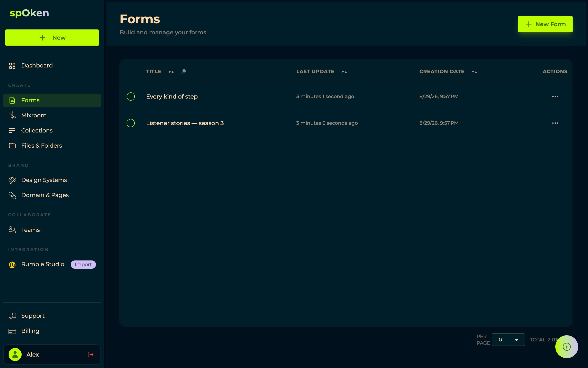
Task: Click the Alex user avatar
Action: click(15, 354)
